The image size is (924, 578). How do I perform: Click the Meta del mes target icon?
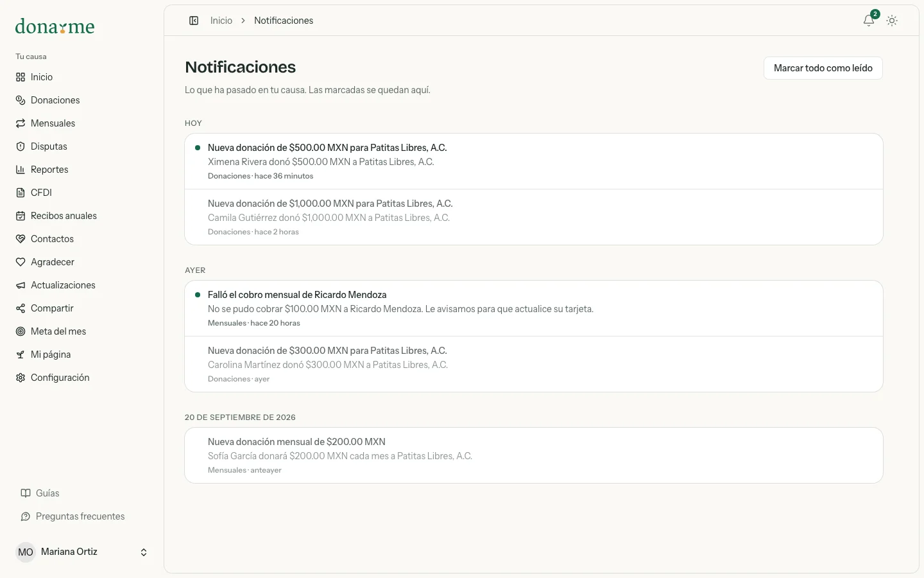pos(21,331)
